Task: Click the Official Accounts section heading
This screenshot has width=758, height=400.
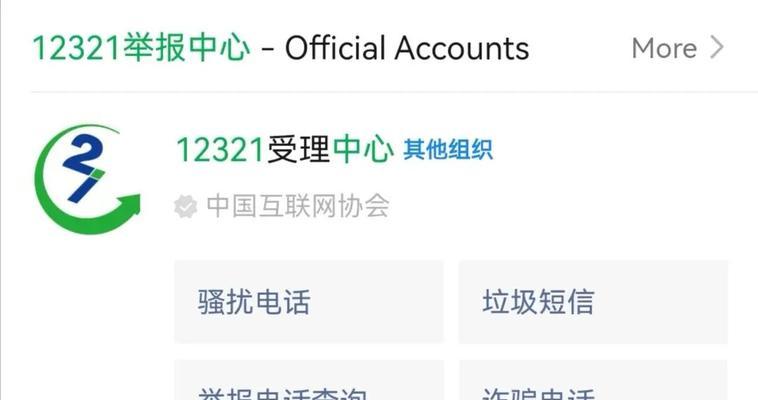Action: coord(407,48)
